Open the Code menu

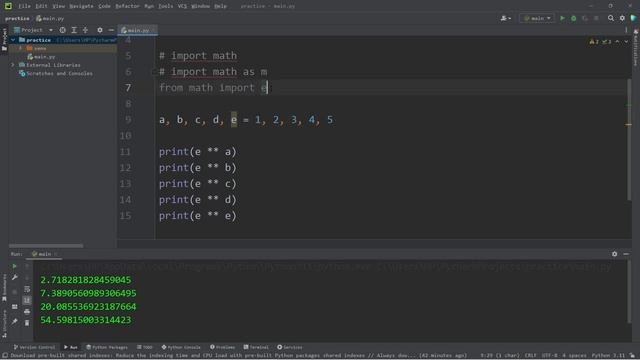[104, 6]
